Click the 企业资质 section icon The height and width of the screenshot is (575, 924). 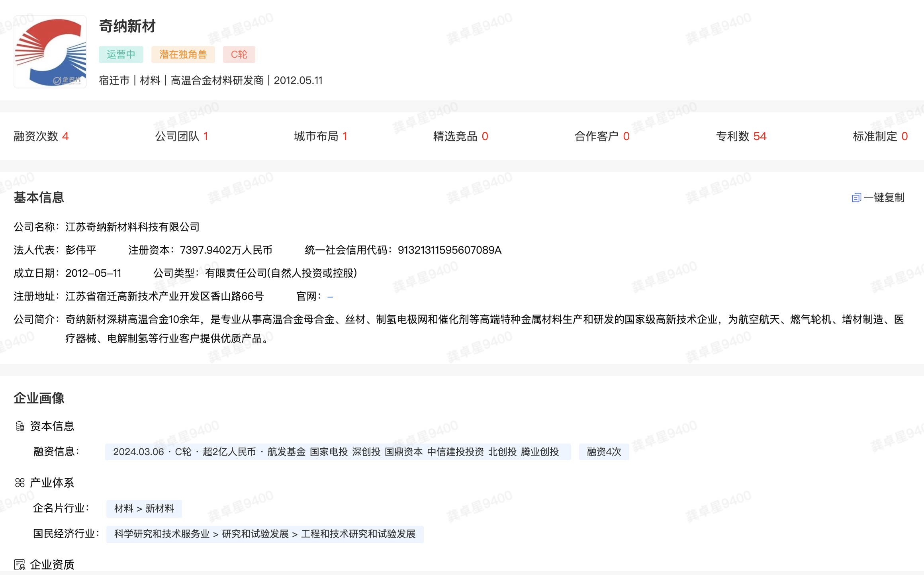pyautogui.click(x=20, y=565)
